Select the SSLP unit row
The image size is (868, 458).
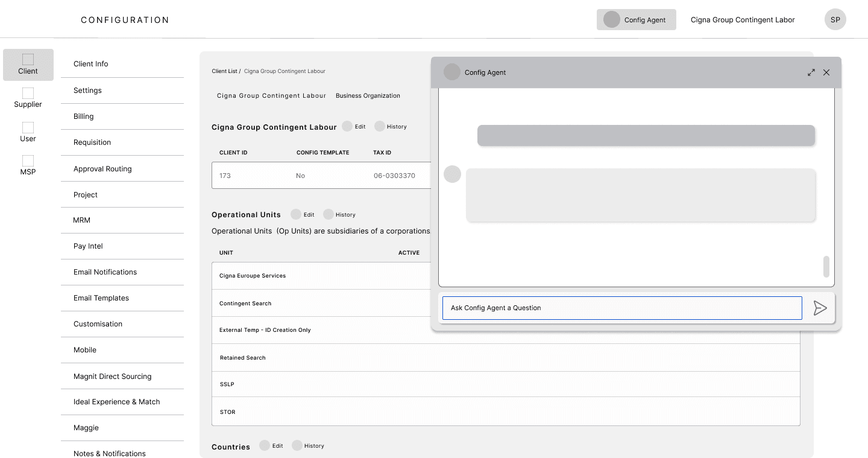(506, 384)
